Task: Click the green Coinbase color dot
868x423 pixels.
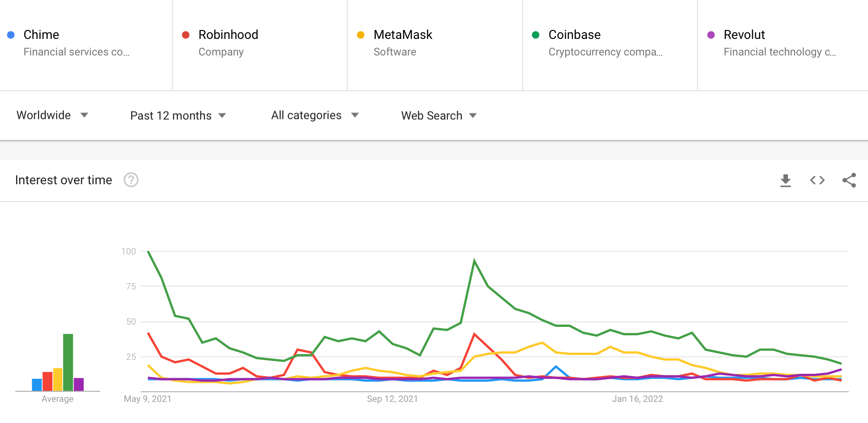Action: 536,35
